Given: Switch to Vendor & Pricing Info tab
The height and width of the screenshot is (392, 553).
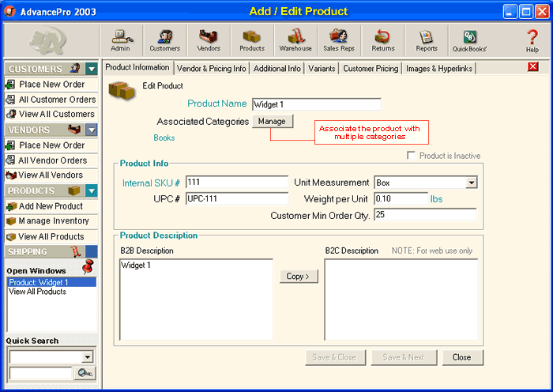Looking at the screenshot, I should click(x=211, y=69).
